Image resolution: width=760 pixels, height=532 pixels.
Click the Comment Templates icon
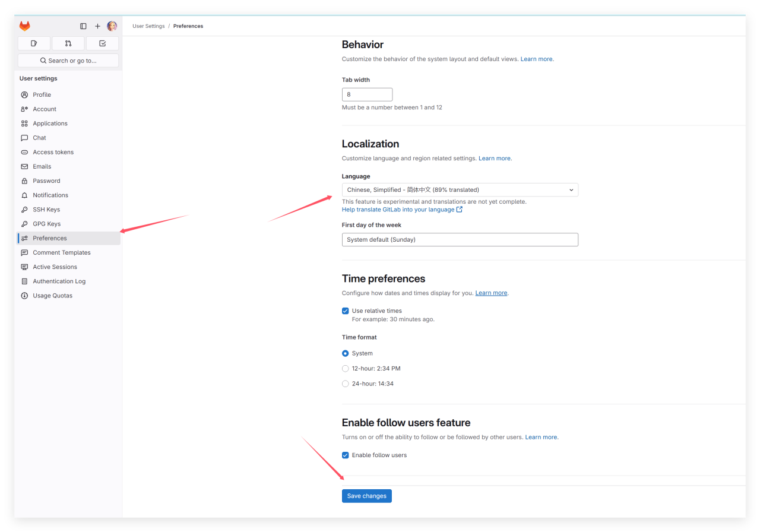[24, 253]
